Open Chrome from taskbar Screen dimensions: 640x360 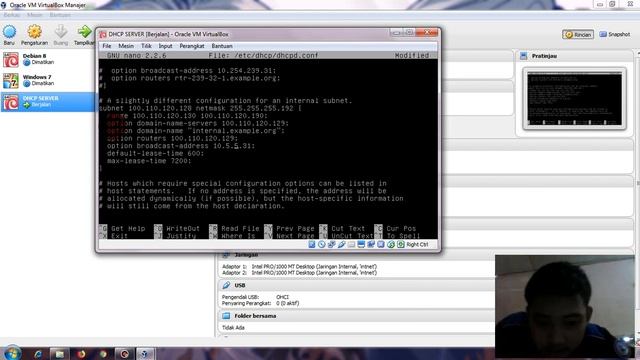(x=103, y=354)
